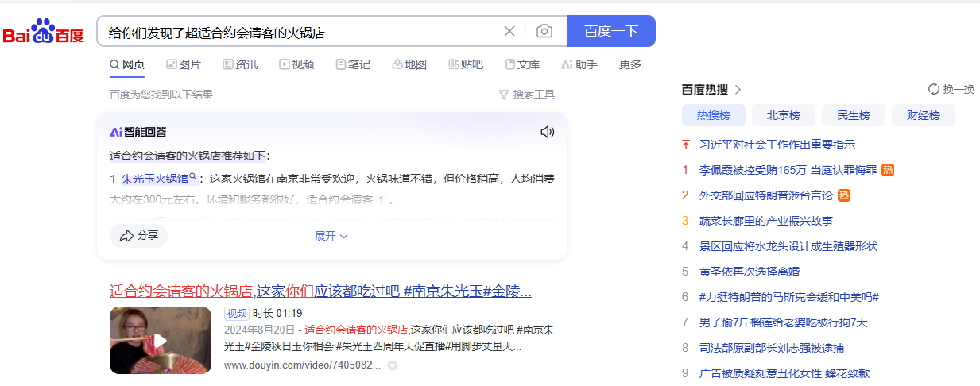
Task: Click the refresh icon beside 换一换
Action: 934,89
